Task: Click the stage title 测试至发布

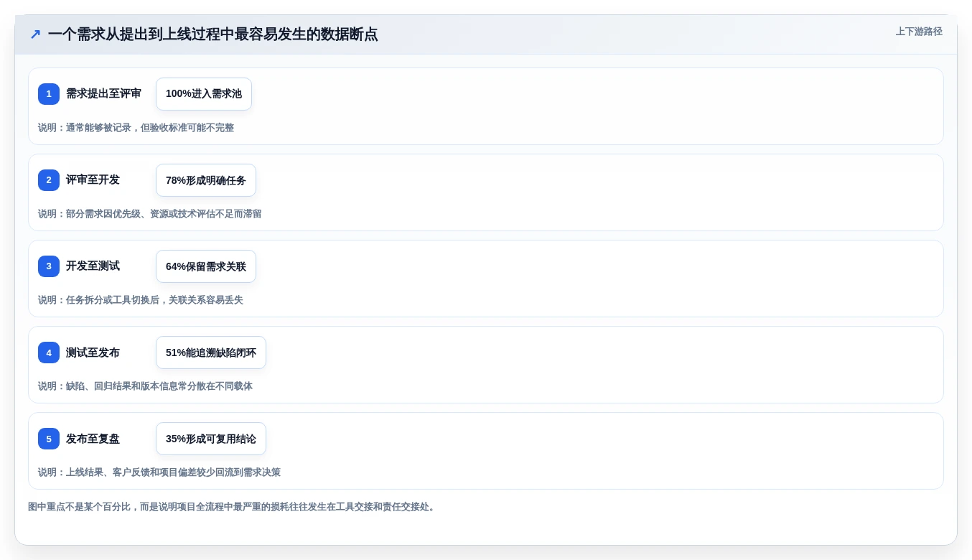Action: tap(93, 352)
